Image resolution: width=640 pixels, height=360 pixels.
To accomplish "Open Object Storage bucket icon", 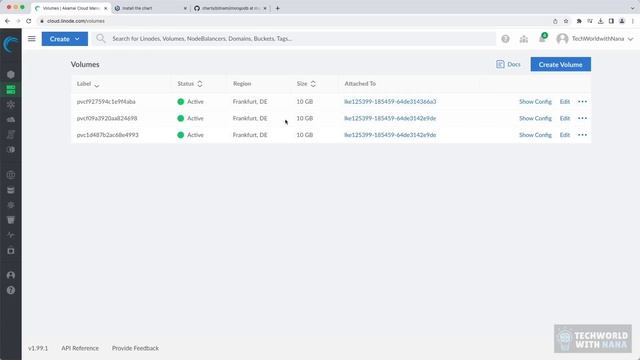I will click(11, 220).
